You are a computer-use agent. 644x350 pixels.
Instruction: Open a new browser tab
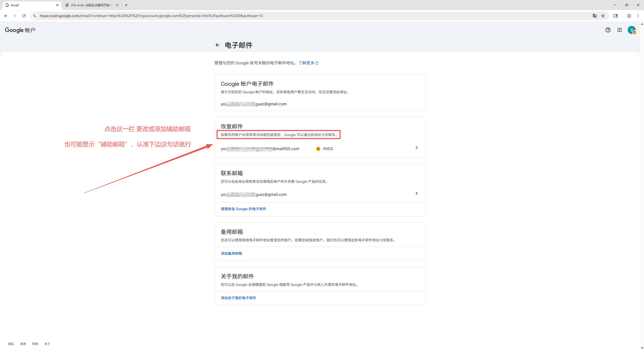pyautogui.click(x=126, y=5)
